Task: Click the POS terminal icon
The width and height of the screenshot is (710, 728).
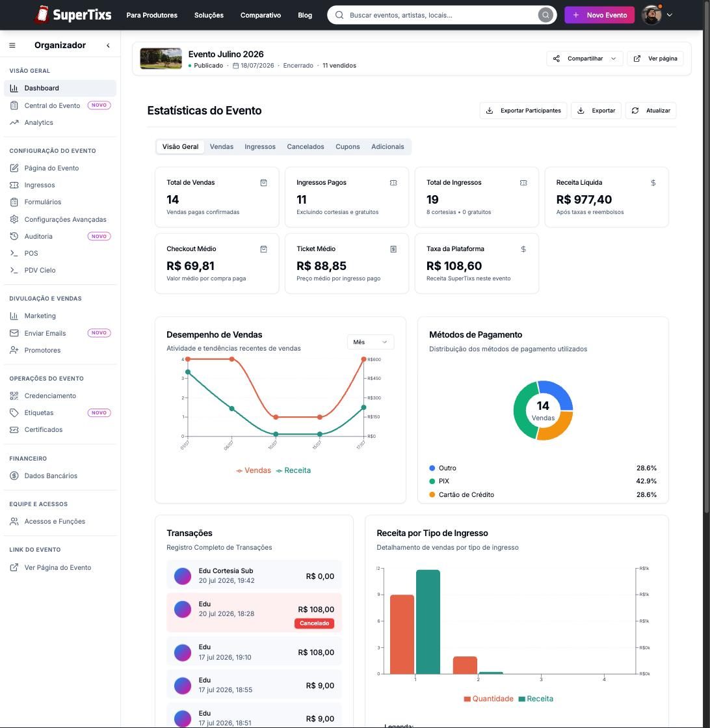Action: pos(14,253)
